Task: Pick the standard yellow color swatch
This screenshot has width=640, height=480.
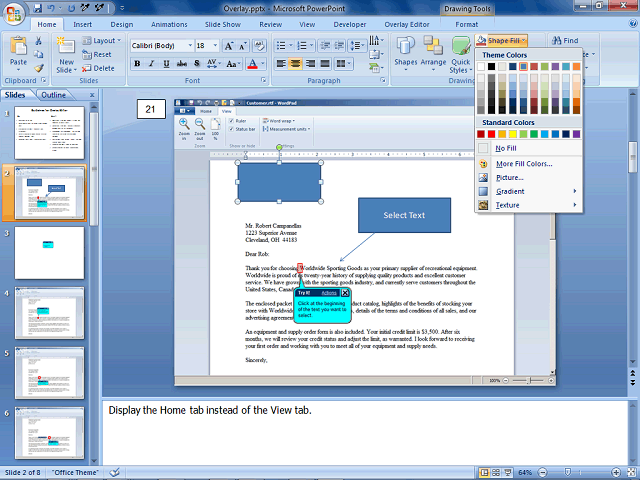Action: coord(513,134)
